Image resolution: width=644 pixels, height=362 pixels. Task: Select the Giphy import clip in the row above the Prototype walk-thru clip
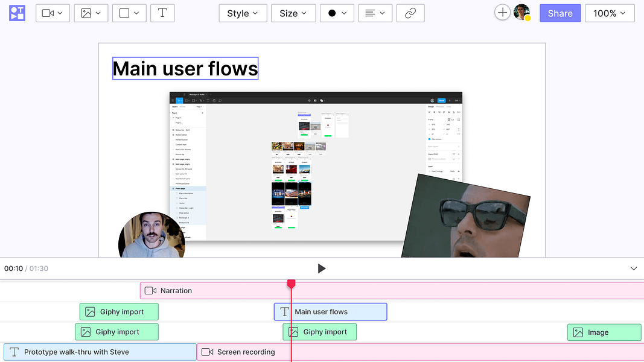(116, 332)
